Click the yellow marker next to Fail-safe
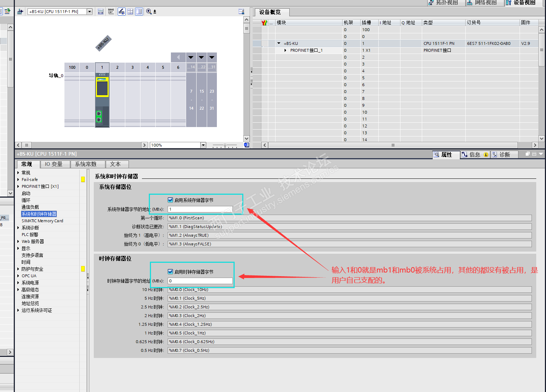The height and width of the screenshot is (392, 546). point(83,180)
